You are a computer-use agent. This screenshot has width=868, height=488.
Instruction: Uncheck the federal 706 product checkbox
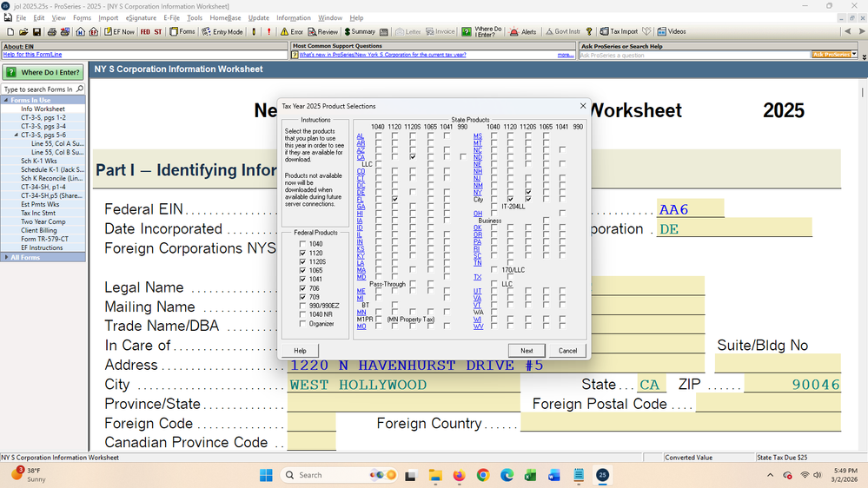[302, 287]
